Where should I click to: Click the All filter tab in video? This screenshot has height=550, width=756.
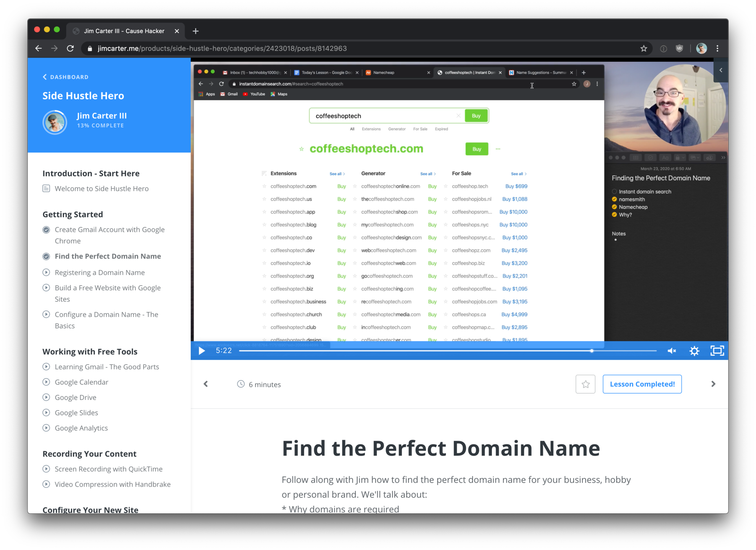[352, 129]
